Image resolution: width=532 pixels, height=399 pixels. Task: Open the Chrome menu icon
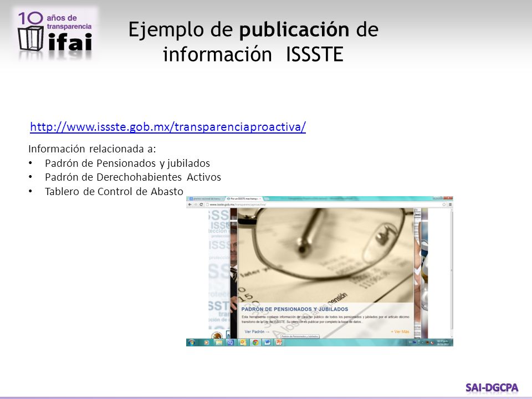pyautogui.click(x=450, y=204)
